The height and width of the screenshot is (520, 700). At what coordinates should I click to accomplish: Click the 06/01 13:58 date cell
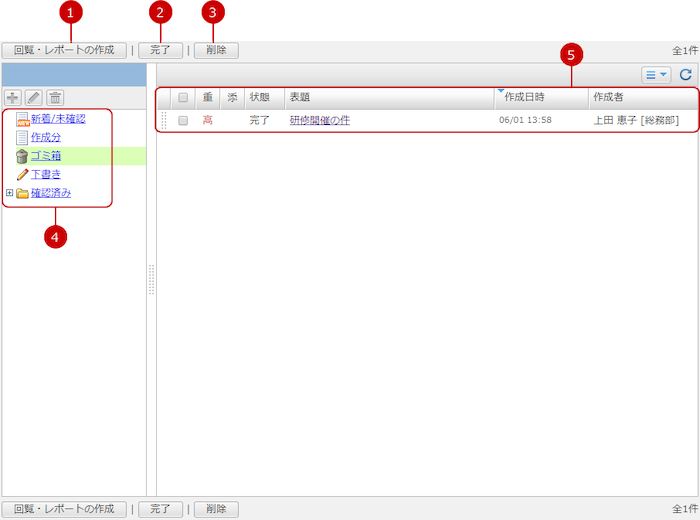pos(525,120)
